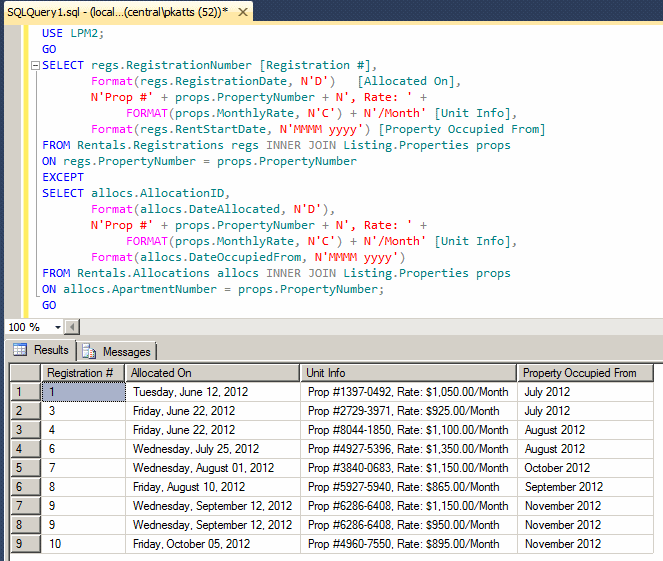This screenshot has width=663, height=561.
Task: Click cell 'Prop #5927-5940, Rate: $865.00/Month'
Action: click(408, 487)
